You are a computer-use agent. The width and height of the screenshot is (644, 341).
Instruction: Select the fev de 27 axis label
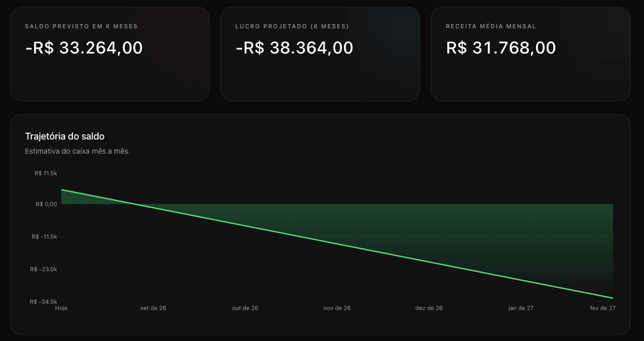(603, 308)
